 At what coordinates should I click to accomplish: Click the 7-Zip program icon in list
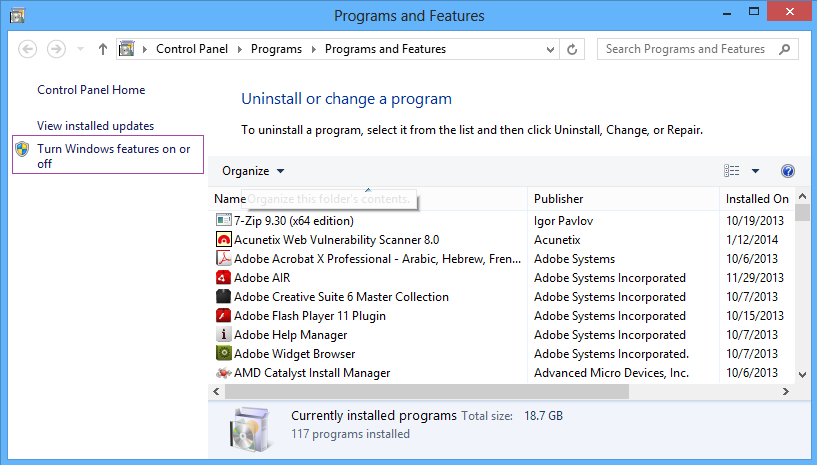(x=224, y=221)
